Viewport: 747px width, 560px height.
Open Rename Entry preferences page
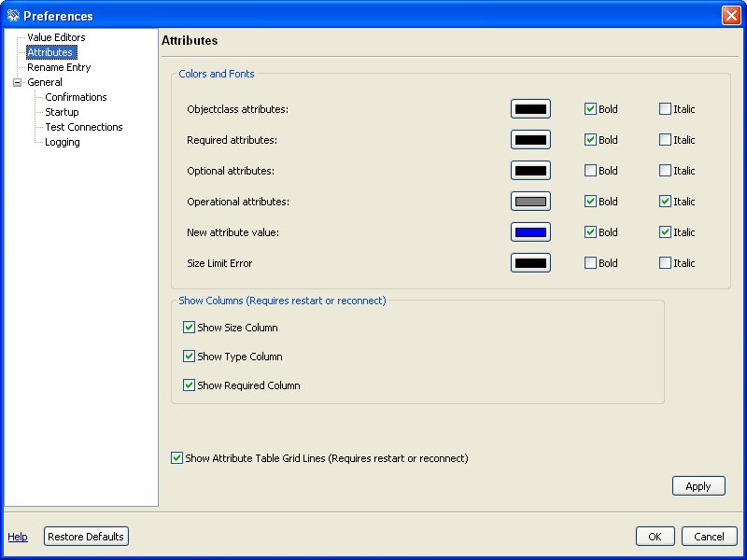coord(58,67)
